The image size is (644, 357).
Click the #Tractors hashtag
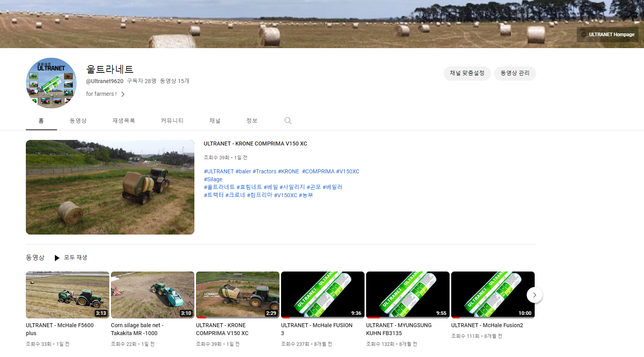[x=264, y=171]
